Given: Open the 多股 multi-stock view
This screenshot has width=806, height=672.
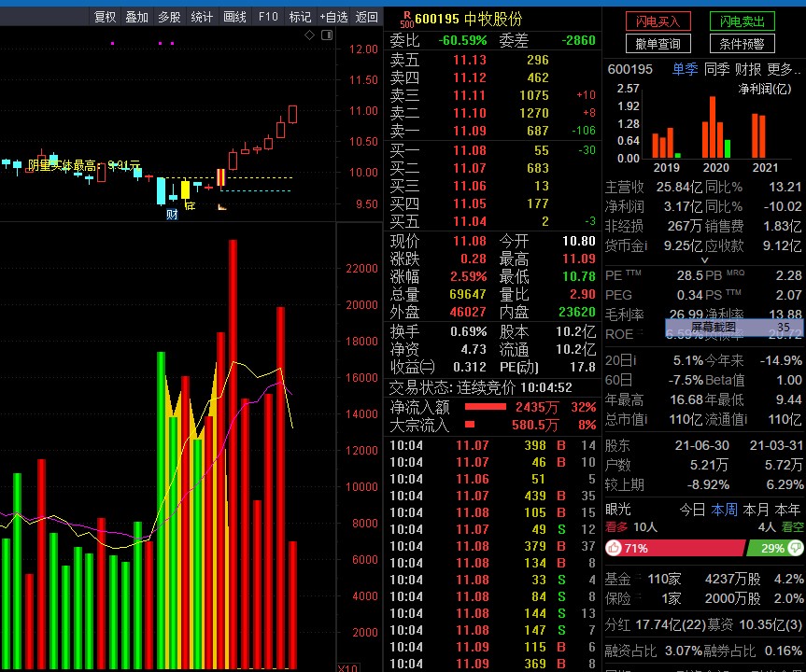Looking at the screenshot, I should (169, 17).
